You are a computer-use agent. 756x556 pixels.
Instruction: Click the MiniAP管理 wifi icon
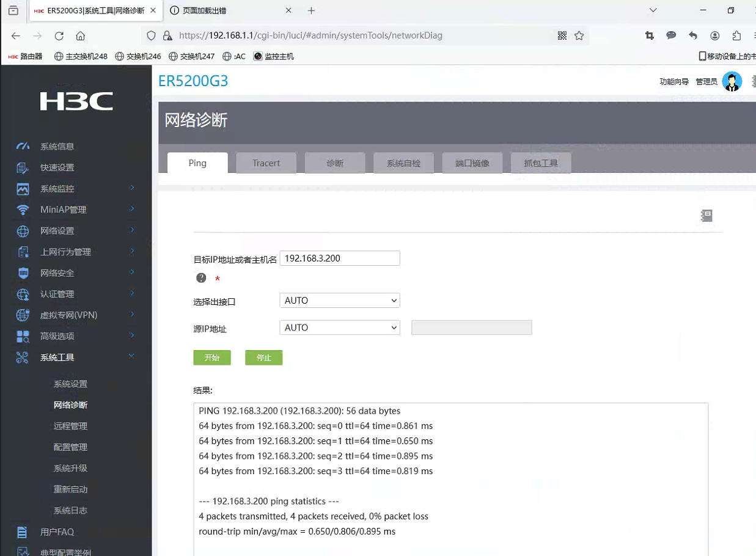coord(23,210)
